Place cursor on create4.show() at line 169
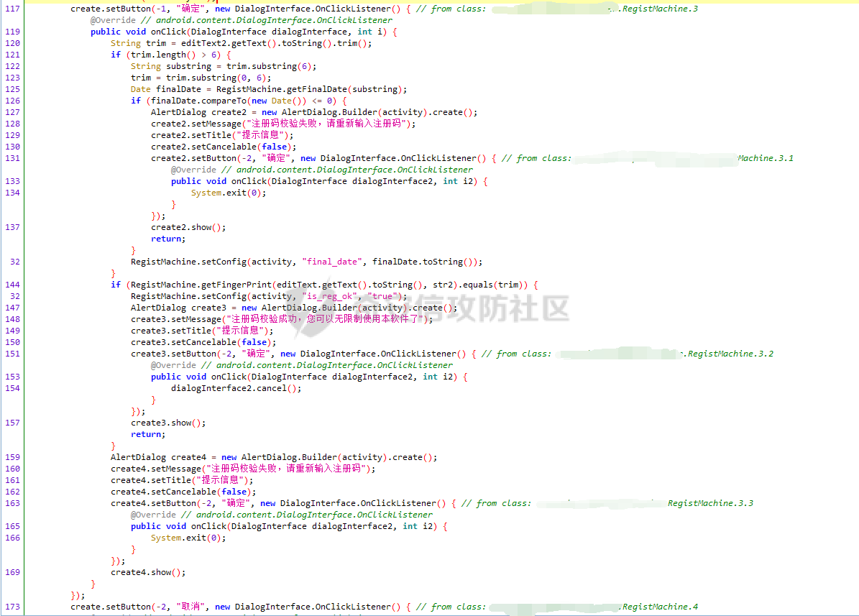859x616 pixels. [147, 572]
